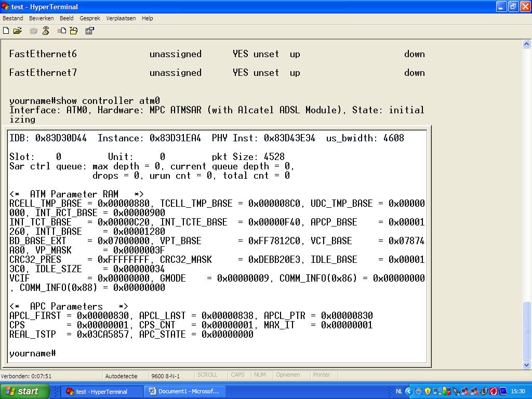Screen dimensions: 532x399
Task: Click the Send file toolbar icon
Action: [62, 31]
